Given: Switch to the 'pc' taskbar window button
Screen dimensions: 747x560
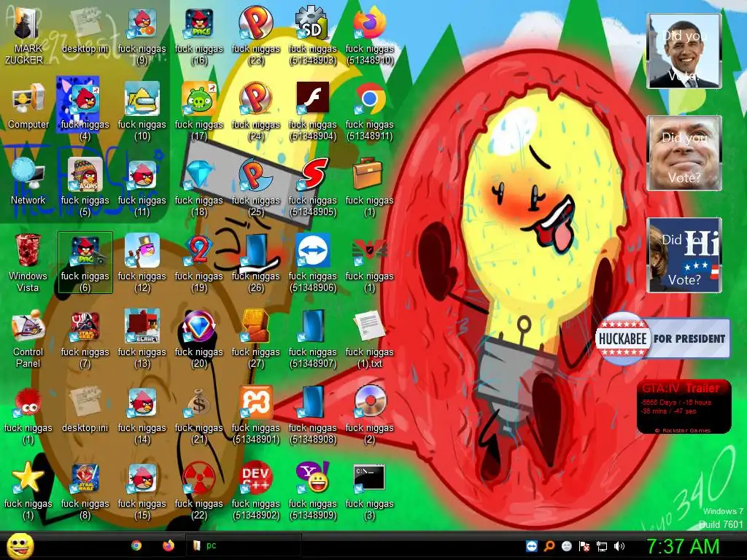Looking at the screenshot, I should click(x=244, y=545).
